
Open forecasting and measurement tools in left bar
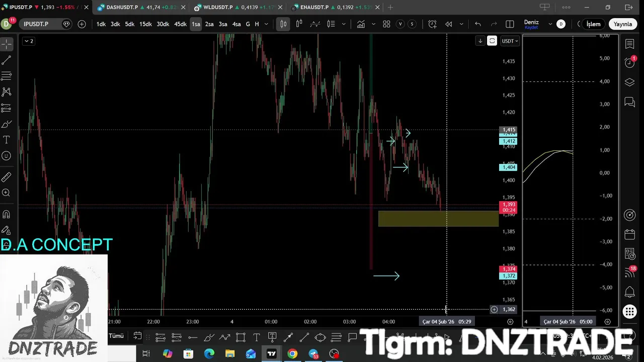coord(7,108)
